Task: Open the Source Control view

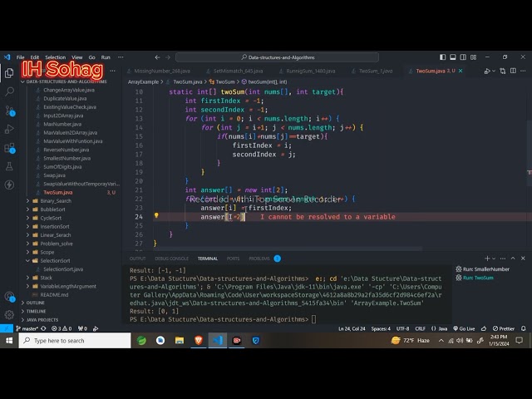Action: coord(9,111)
